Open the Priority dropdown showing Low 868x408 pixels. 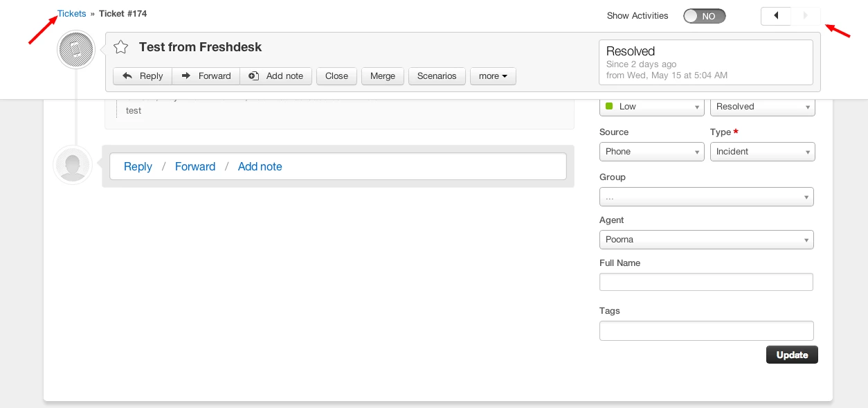(652, 107)
